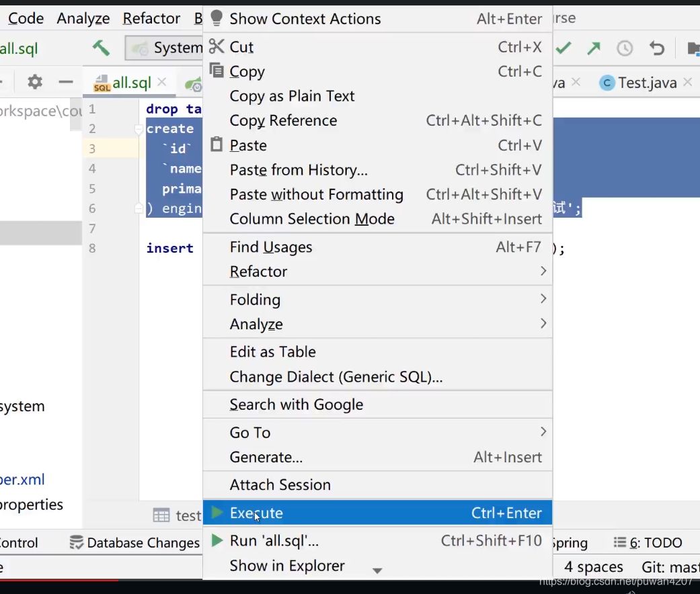Choose Copy as Plain Text
The image size is (700, 594).
coord(377,96)
